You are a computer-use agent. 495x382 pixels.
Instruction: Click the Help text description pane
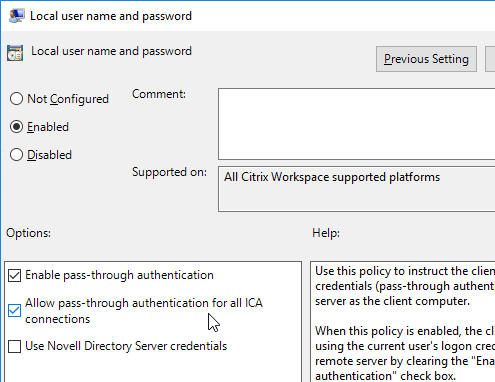point(403,322)
